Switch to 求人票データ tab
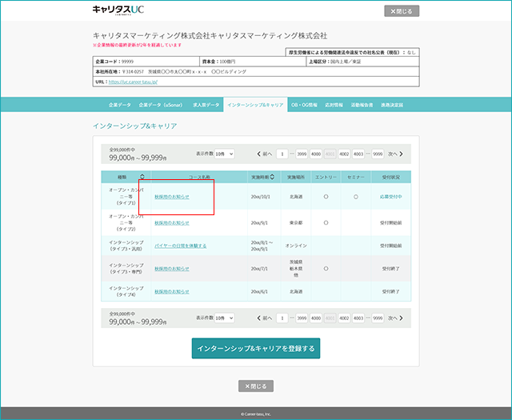512x420 pixels. [x=206, y=105]
